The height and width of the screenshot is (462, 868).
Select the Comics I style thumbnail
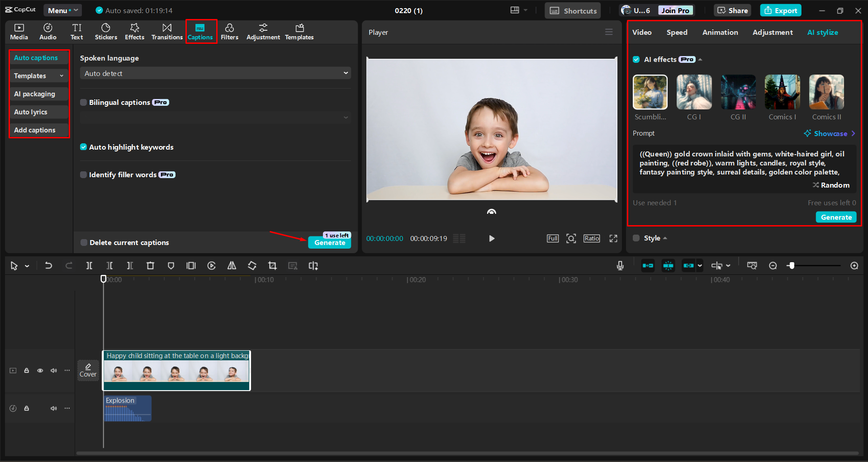pos(782,92)
